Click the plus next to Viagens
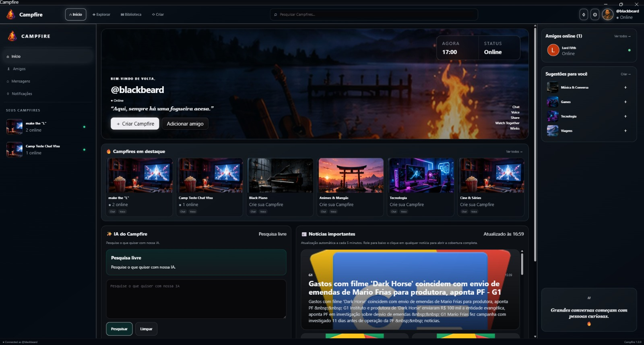 [x=625, y=131]
